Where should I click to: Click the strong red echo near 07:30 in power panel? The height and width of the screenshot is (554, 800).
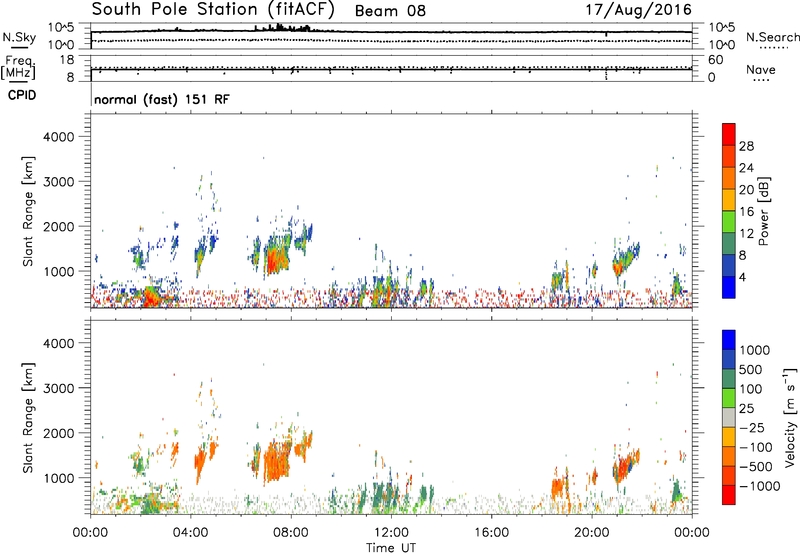276,260
